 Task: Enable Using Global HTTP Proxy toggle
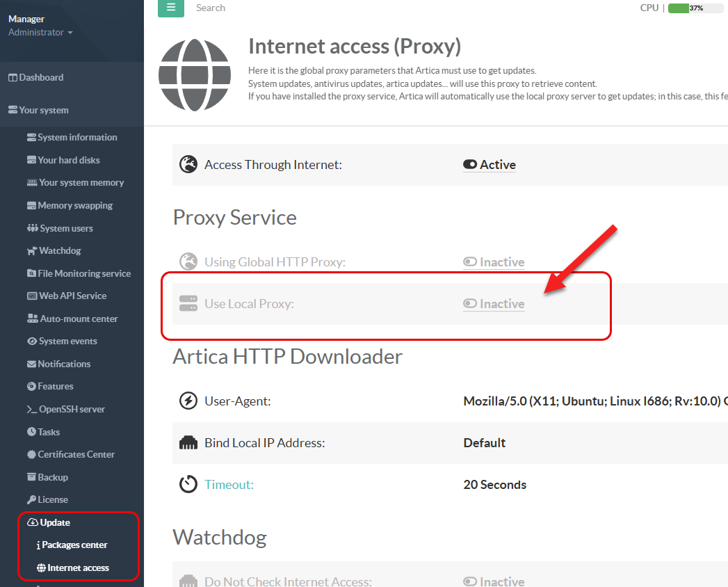(471, 262)
